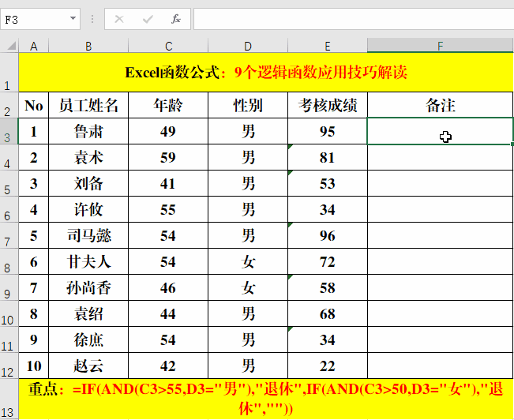Click the 考核成绩 header cell
Viewport: 514px width, 420px height.
pyautogui.click(x=328, y=105)
